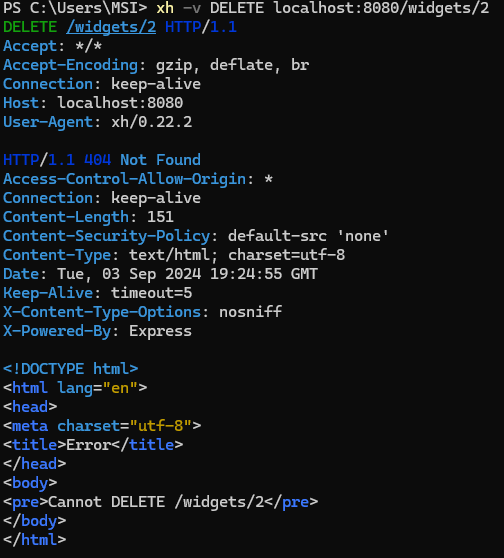Click the Not Found status text
The image size is (504, 558).
(x=161, y=160)
